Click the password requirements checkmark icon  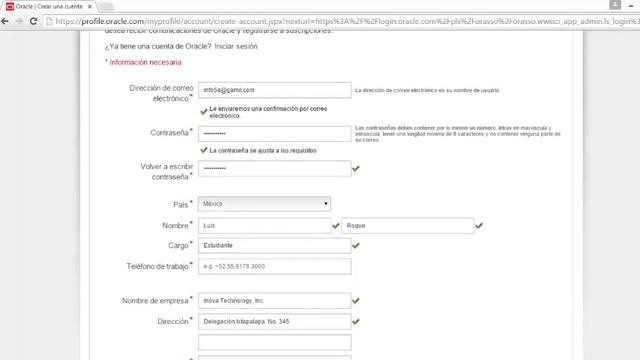pos(204,150)
